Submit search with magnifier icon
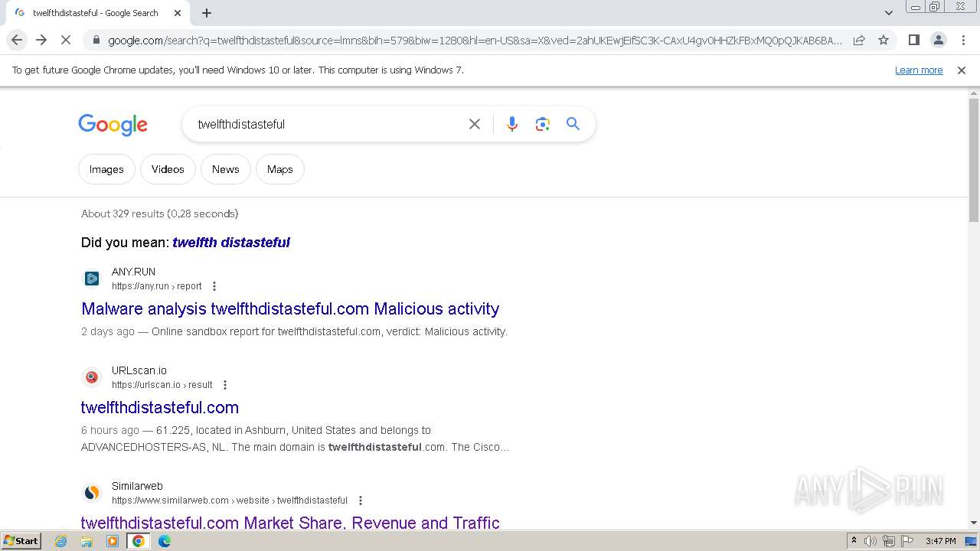This screenshot has width=980, height=551. tap(573, 124)
